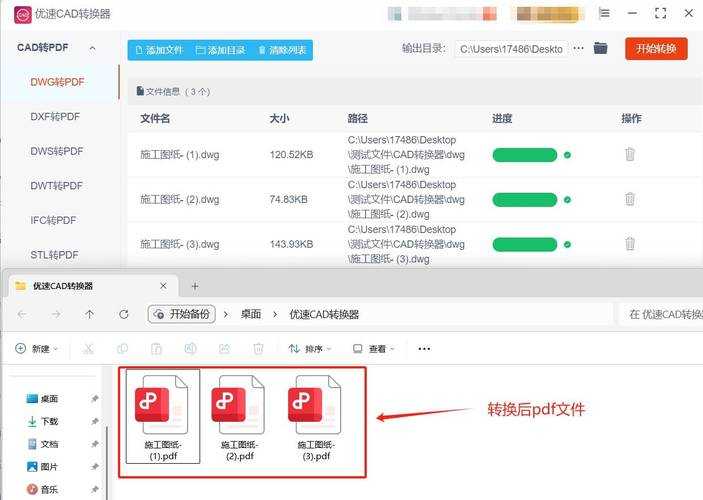This screenshot has width=703, height=500.
Task: Click the 路径 column header
Action: click(358, 118)
